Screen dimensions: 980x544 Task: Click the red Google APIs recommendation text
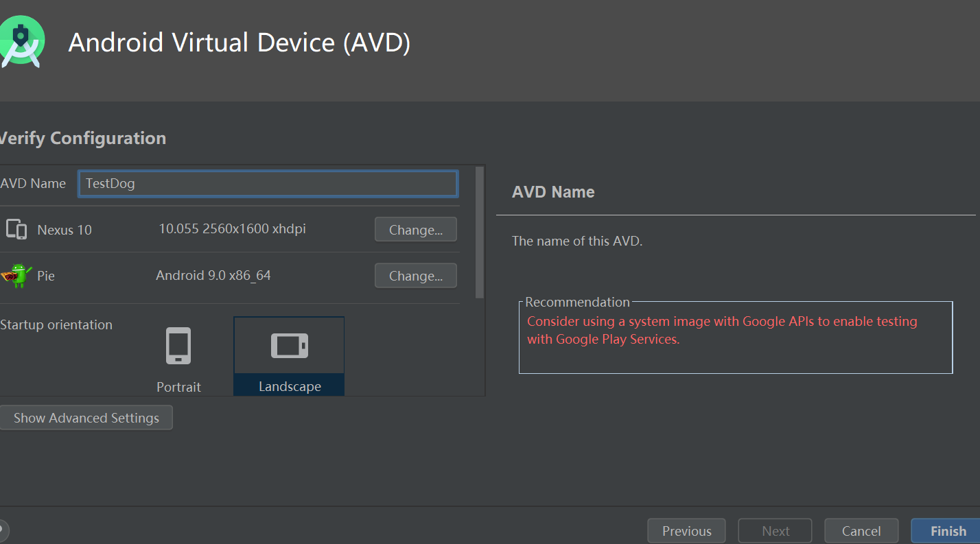(722, 330)
